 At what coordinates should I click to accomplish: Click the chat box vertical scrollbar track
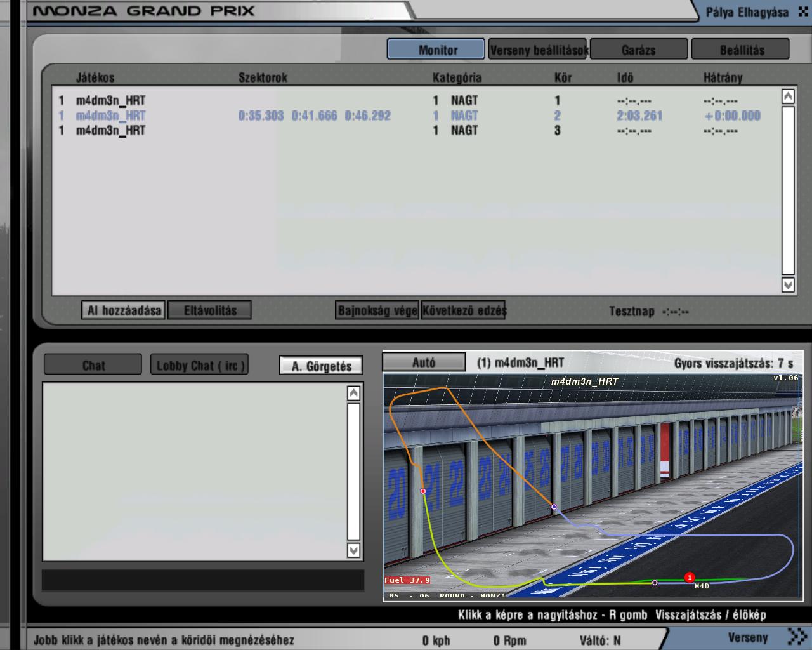pyautogui.click(x=354, y=471)
